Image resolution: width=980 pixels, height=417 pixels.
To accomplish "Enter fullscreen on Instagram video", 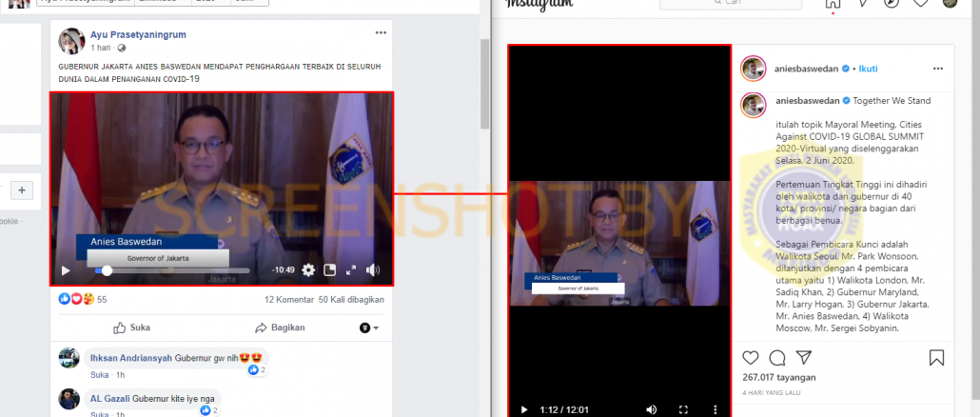I will [x=683, y=410].
